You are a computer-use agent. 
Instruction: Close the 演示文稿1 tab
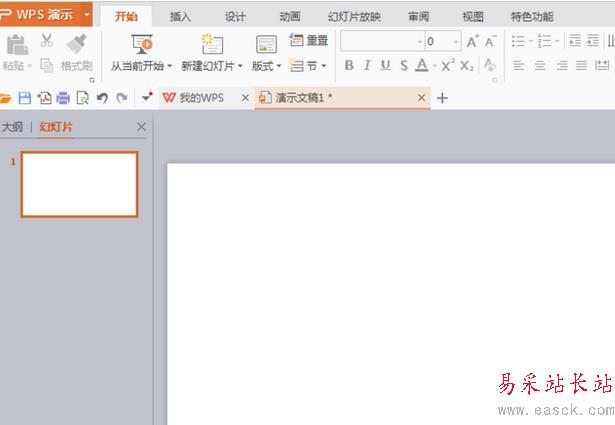(x=422, y=98)
